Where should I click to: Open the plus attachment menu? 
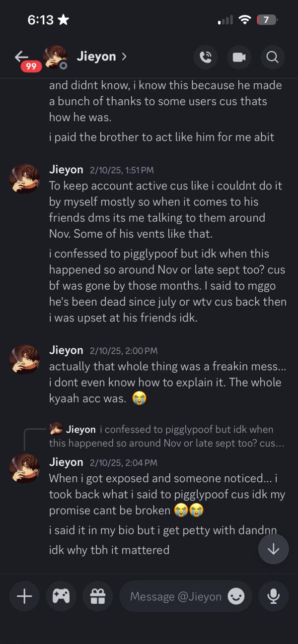(24, 596)
